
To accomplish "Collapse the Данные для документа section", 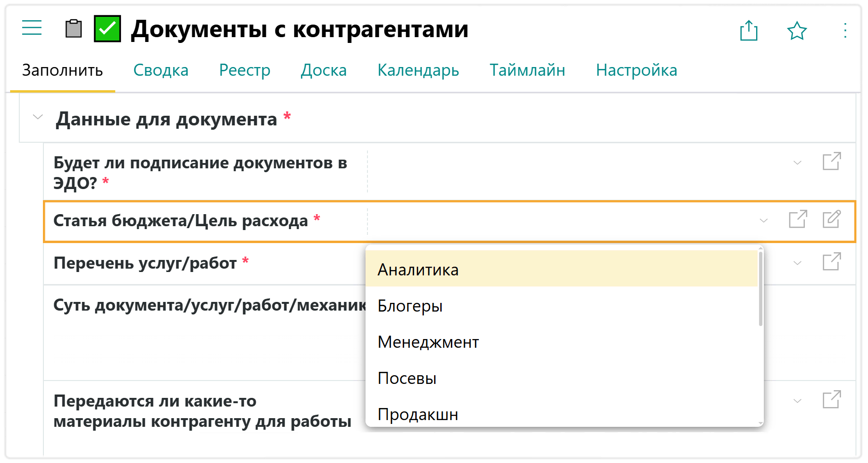I will pyautogui.click(x=38, y=117).
